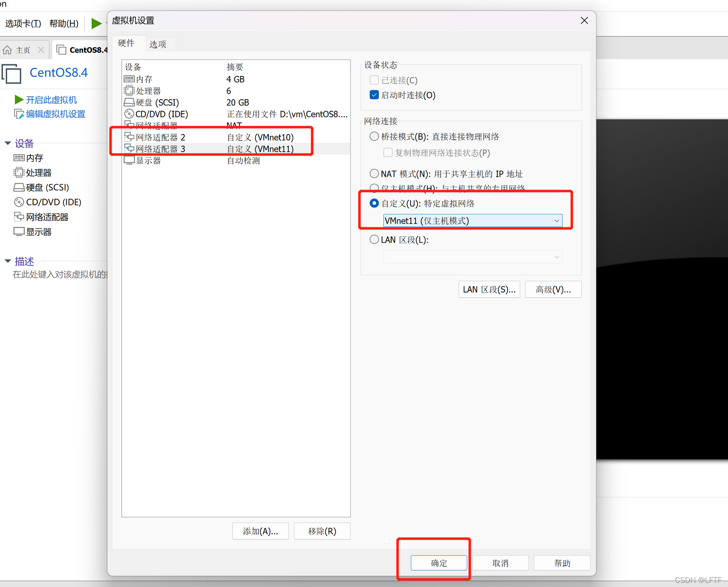Click the 编辑虚拟机设置 link

click(56, 114)
